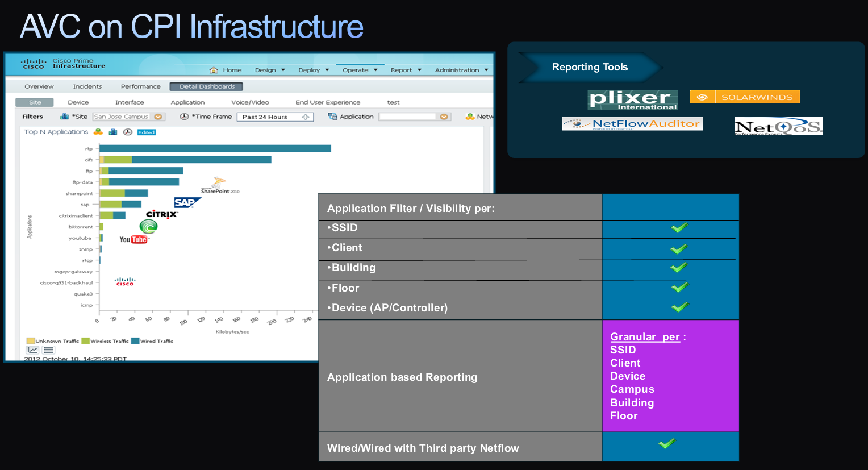Click the Home house icon

coord(214,70)
